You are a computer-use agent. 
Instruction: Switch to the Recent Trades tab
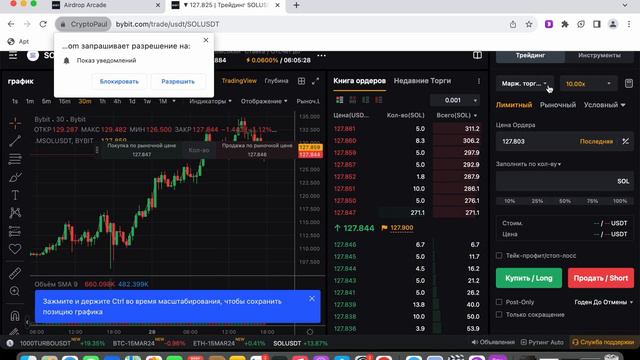[x=422, y=81]
